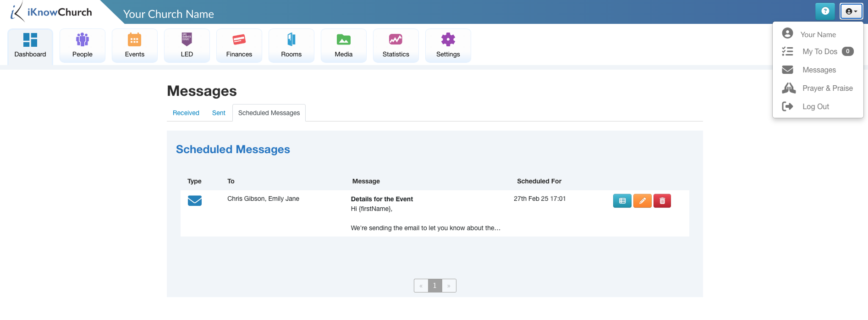The image size is (868, 320).
Task: Click the blue view details button
Action: click(622, 201)
